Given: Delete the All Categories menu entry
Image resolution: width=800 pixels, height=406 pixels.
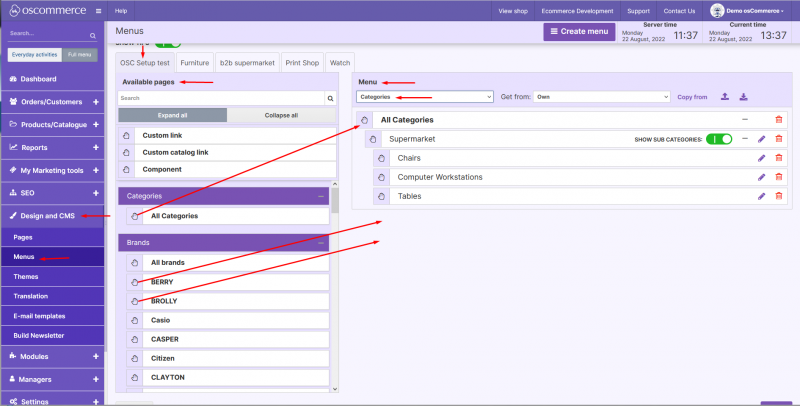Looking at the screenshot, I should click(x=779, y=120).
